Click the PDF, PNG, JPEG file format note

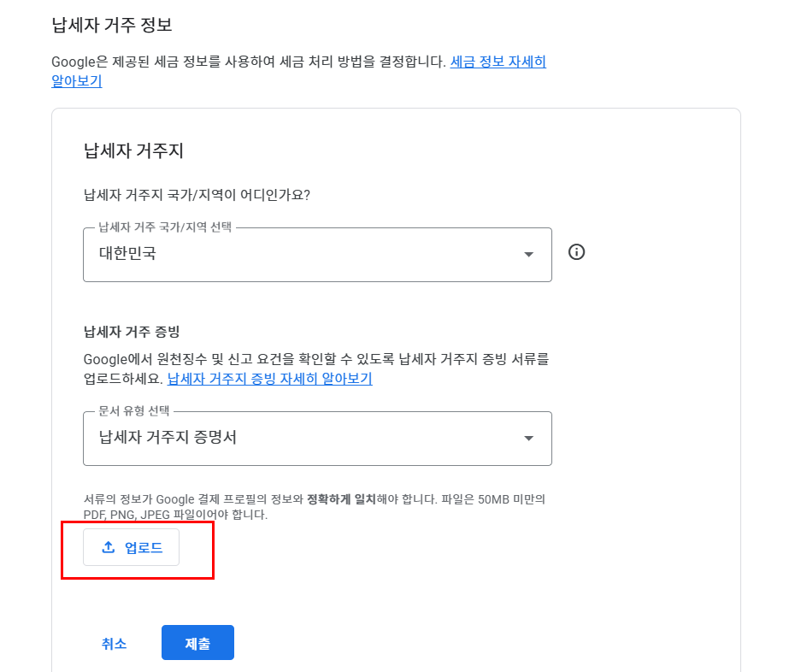[175, 515]
